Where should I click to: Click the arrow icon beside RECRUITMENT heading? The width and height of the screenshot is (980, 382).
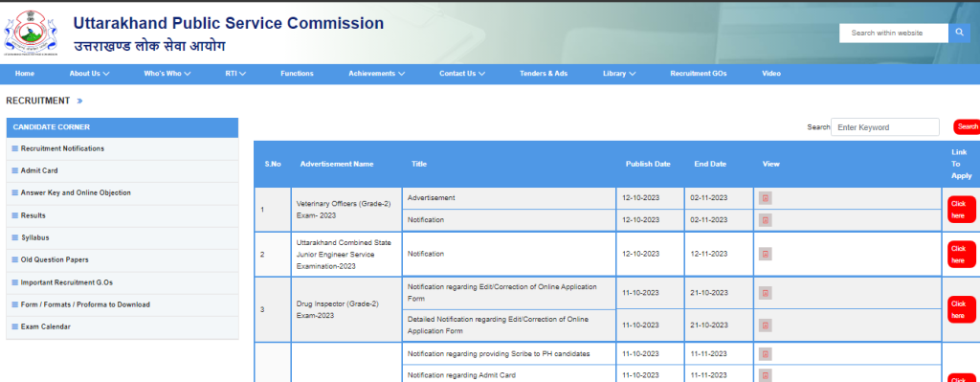click(79, 101)
